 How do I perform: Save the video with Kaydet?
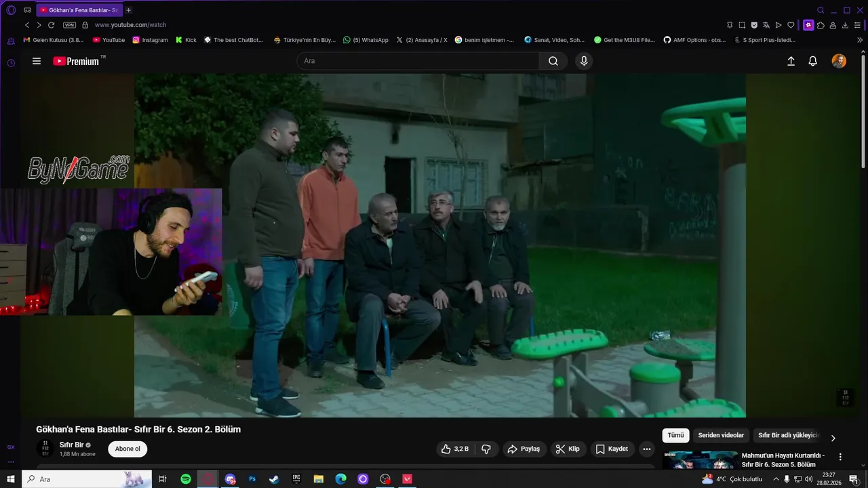(612, 449)
